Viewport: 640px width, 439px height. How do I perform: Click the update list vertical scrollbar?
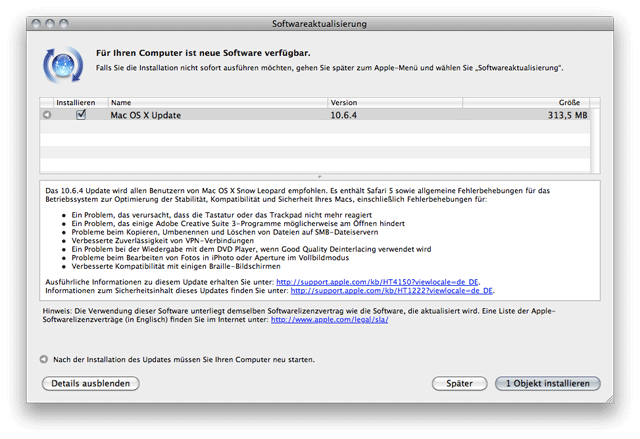tap(595, 140)
